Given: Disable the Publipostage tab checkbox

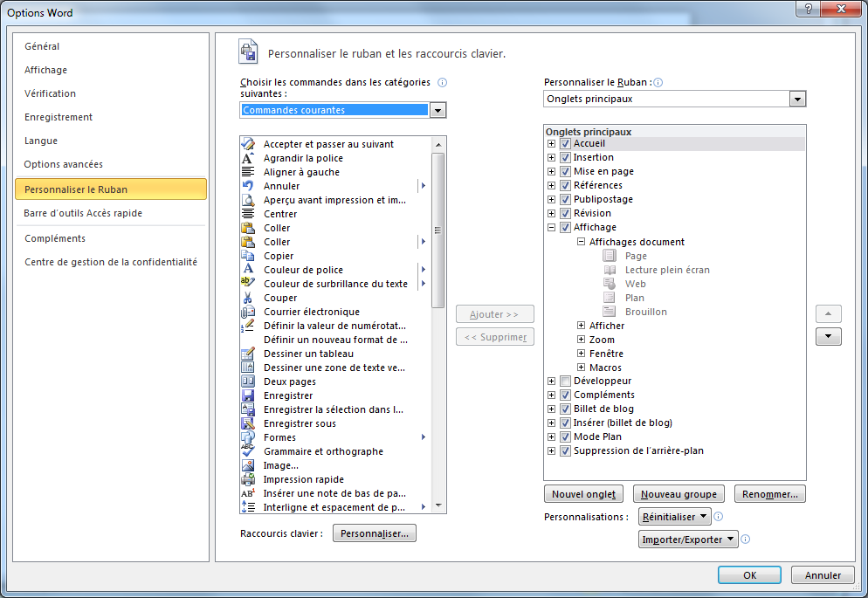Looking at the screenshot, I should 565,199.
